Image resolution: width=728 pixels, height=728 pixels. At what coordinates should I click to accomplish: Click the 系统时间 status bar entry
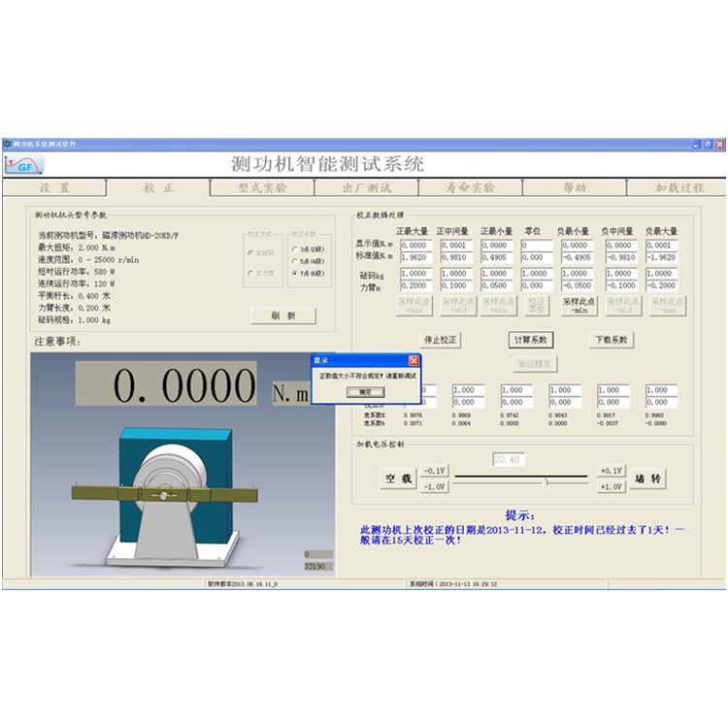tap(453, 584)
